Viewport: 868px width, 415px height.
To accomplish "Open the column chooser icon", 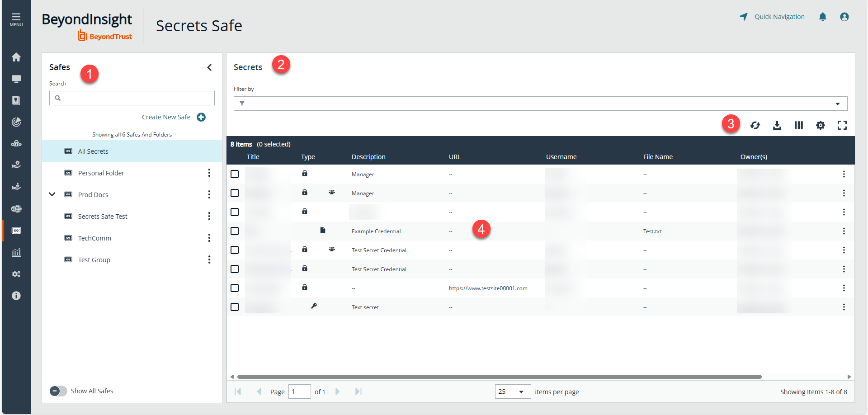I will coord(799,125).
